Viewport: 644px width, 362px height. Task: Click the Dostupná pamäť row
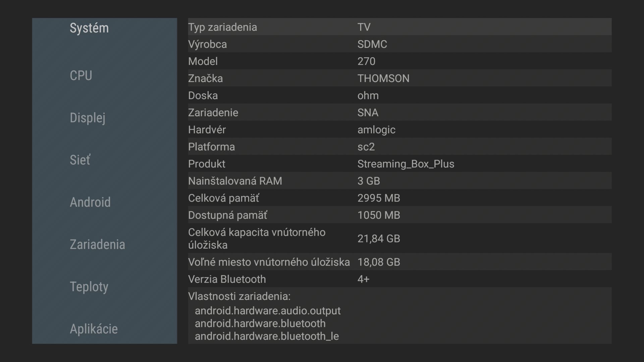point(399,215)
